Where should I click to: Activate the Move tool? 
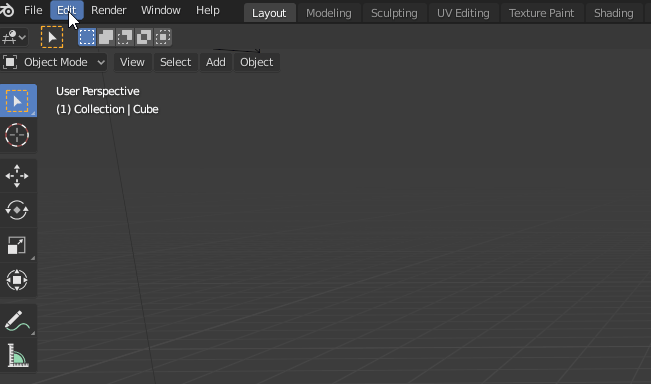coord(18,176)
